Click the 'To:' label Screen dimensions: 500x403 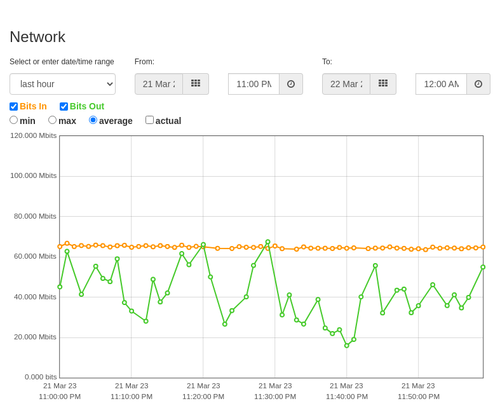pos(327,62)
